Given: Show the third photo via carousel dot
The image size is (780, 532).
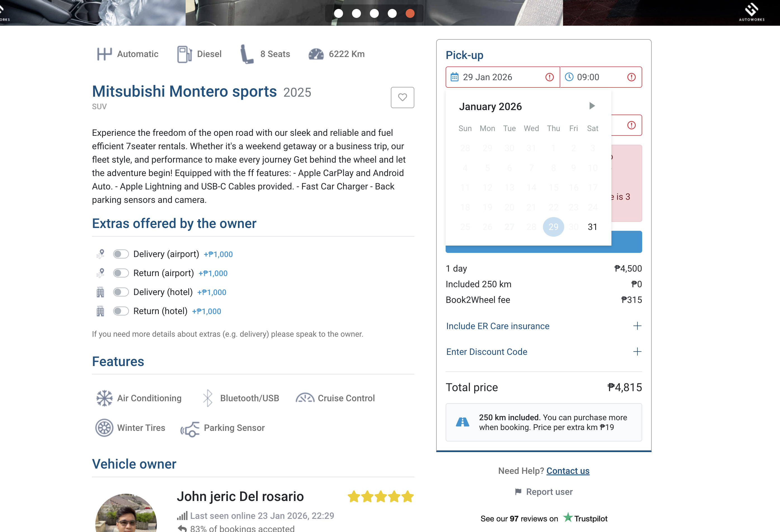Looking at the screenshot, I should click(374, 13).
